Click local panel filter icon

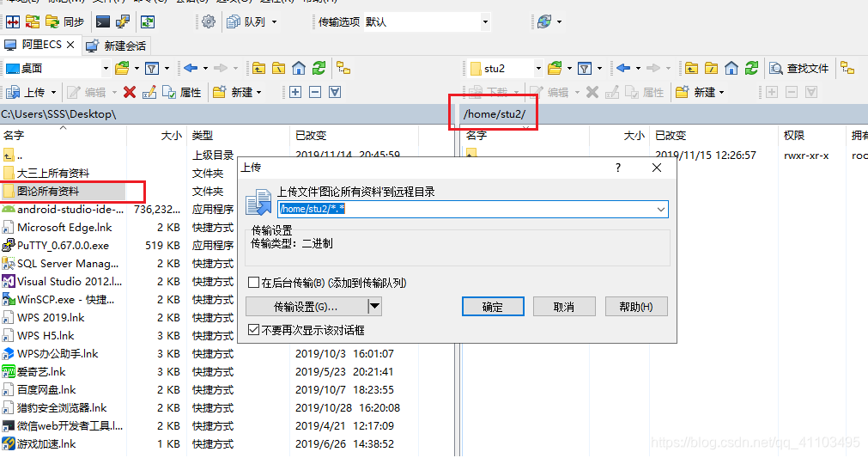click(x=151, y=69)
